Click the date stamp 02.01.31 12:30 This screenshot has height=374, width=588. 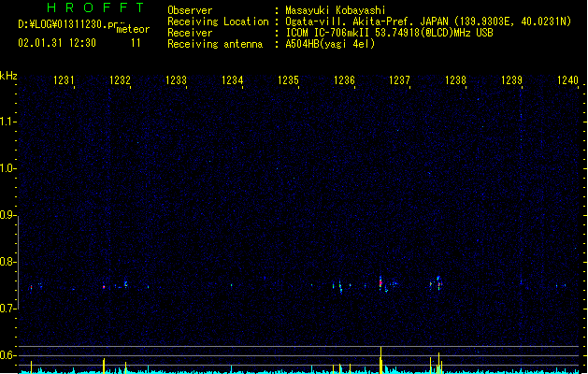click(57, 43)
